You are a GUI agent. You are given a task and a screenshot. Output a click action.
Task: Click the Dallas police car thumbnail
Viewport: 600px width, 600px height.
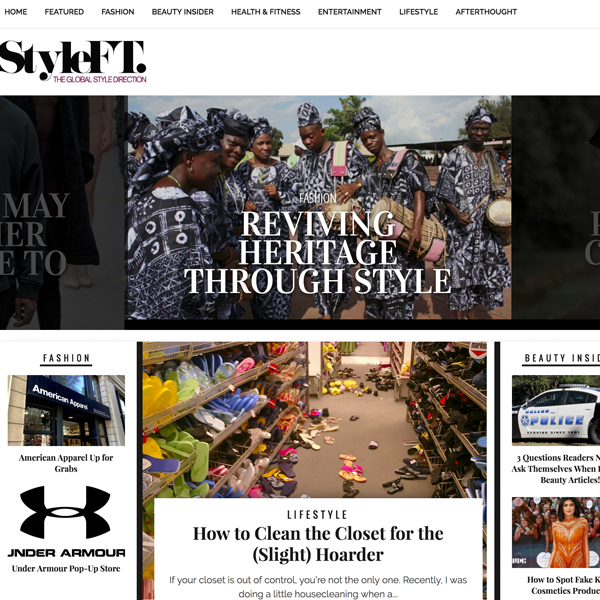coord(556,410)
